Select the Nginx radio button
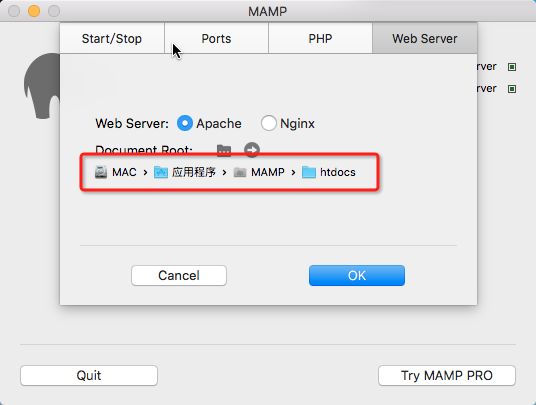 268,123
